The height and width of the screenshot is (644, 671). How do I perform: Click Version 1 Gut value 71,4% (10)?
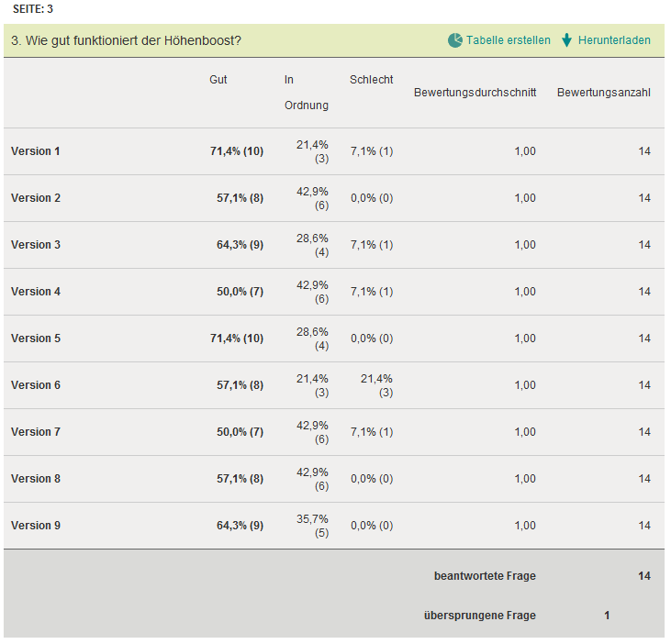click(x=237, y=151)
